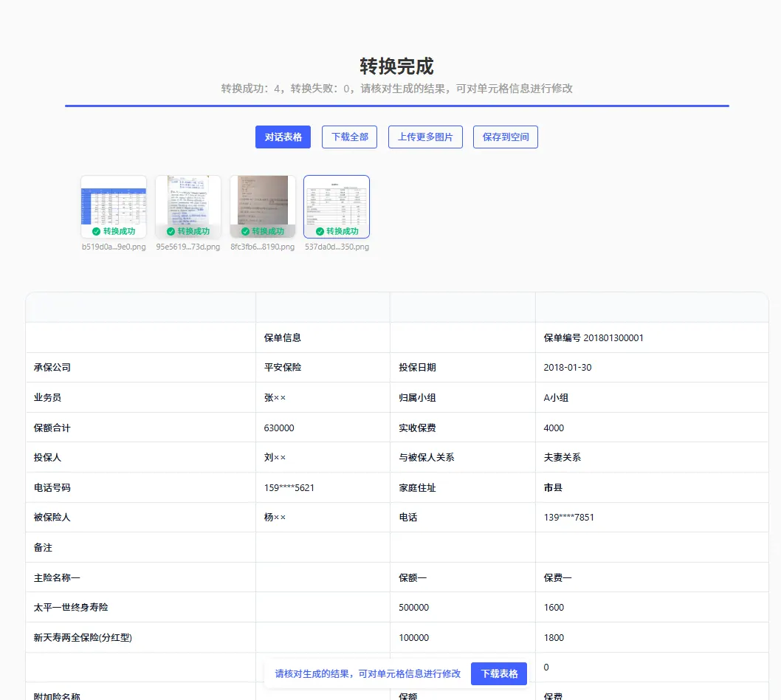Click the 主险名称一 cell

(x=141, y=577)
